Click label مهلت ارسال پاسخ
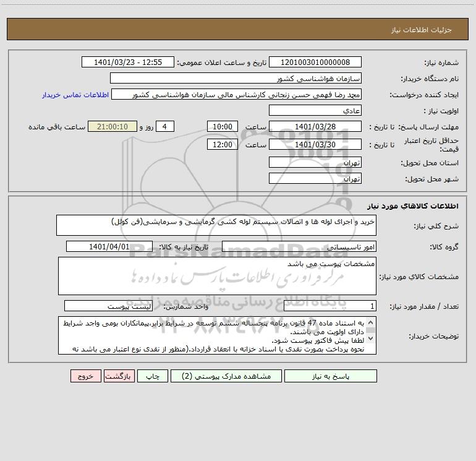Screen dimensions: 476x461 click(428, 127)
